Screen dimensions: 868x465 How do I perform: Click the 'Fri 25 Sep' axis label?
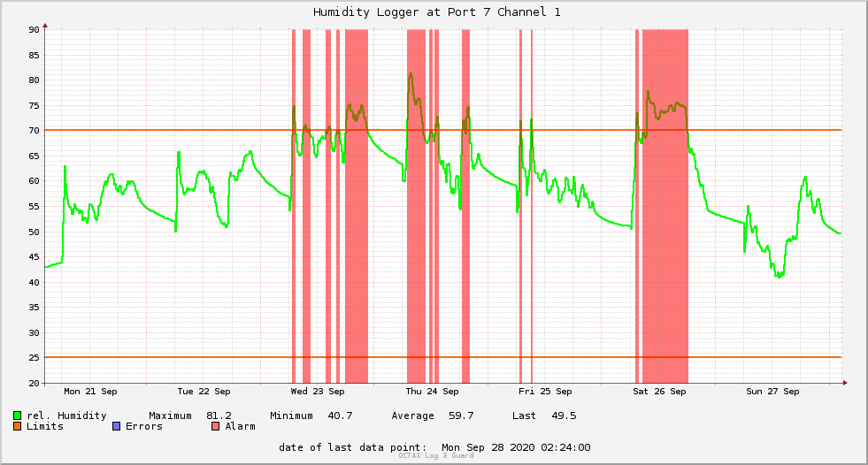tap(545, 392)
